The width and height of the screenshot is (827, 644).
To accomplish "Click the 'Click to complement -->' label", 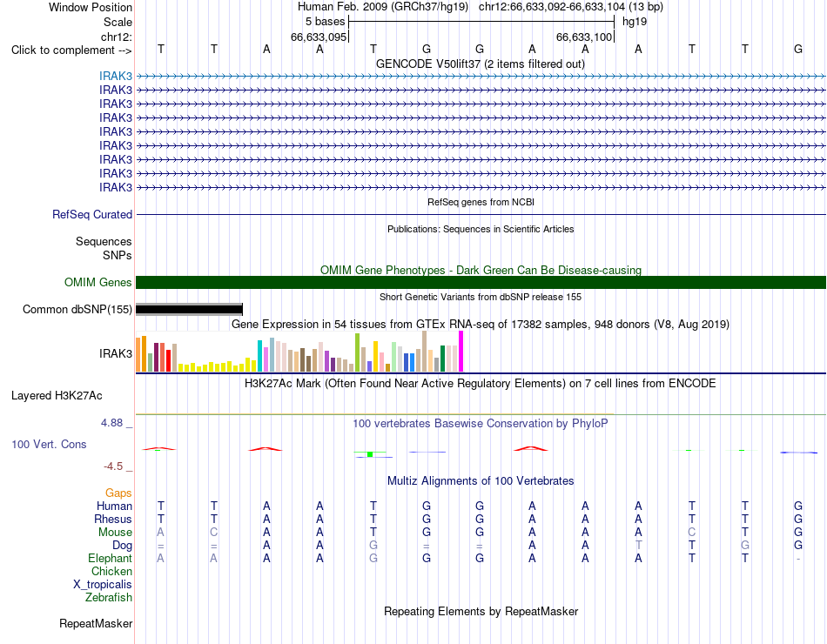I will pyautogui.click(x=71, y=50).
